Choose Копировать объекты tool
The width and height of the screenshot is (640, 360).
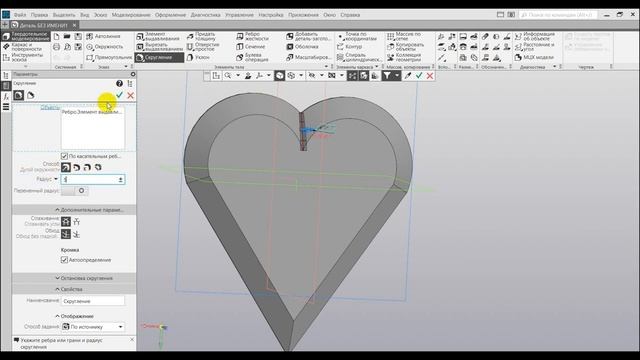tap(406, 47)
